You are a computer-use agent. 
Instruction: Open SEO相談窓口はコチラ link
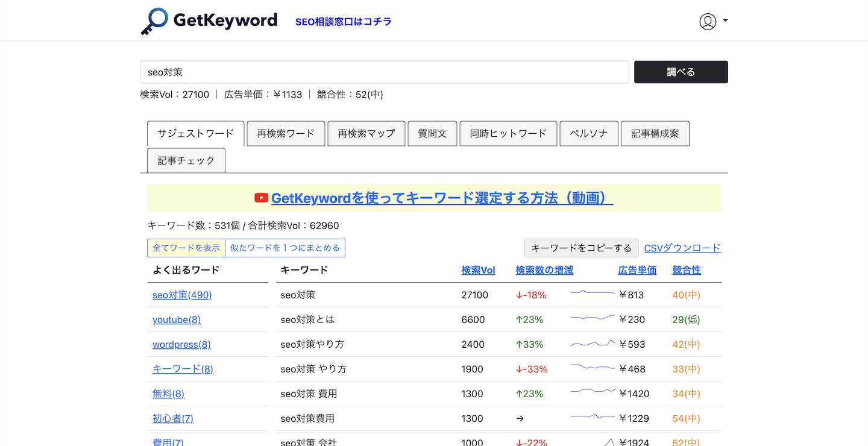point(344,22)
